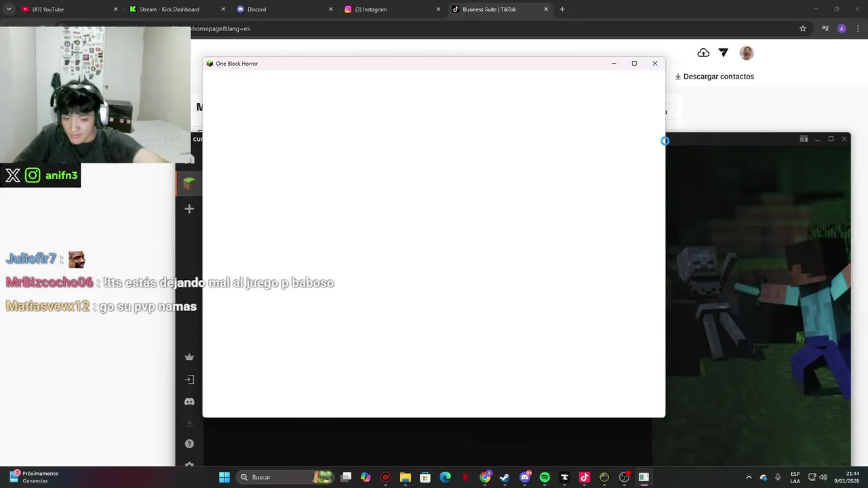Viewport: 868px width, 488px height.
Task: Click the microphone tray icon
Action: click(778, 477)
